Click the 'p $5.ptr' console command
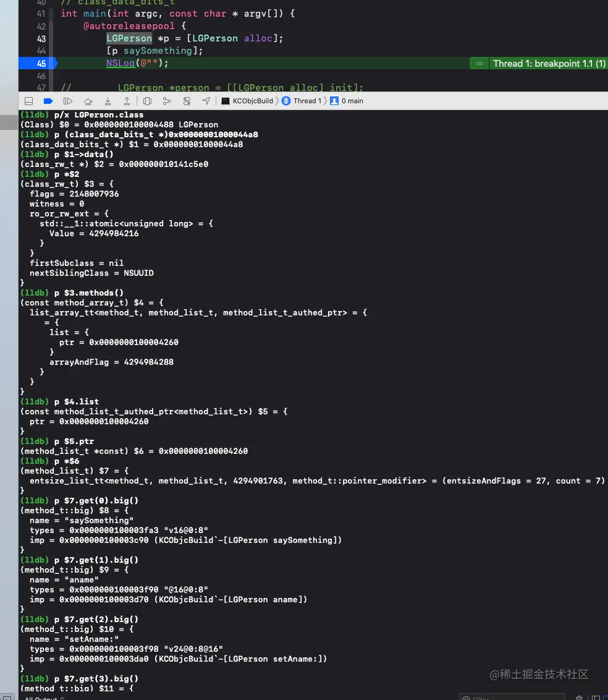608x700 pixels. [x=74, y=441]
